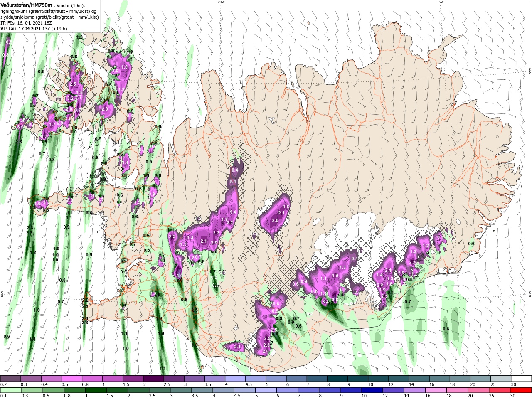Pick snow scale swatch between 3.5 and 4
The height and width of the screenshot is (399, 532).
point(214,379)
